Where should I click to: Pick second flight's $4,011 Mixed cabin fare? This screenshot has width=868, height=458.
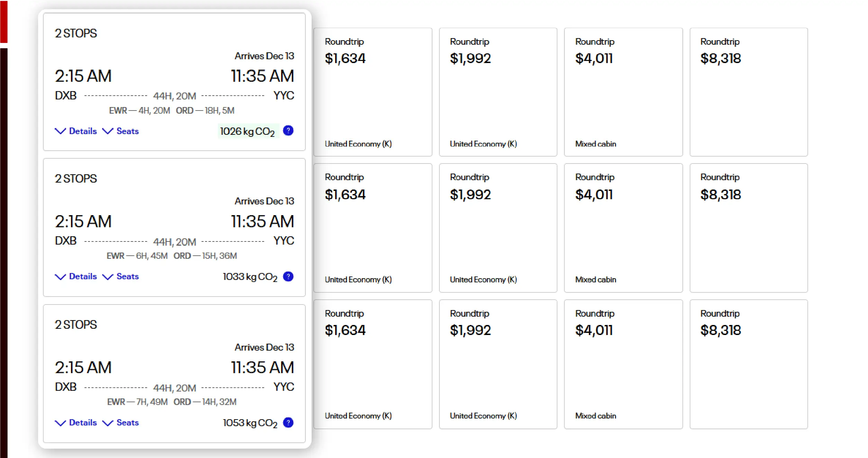click(x=623, y=228)
